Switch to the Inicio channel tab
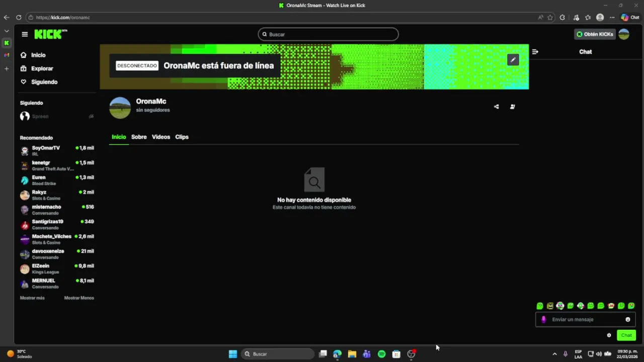Image resolution: width=644 pixels, height=362 pixels. [119, 137]
